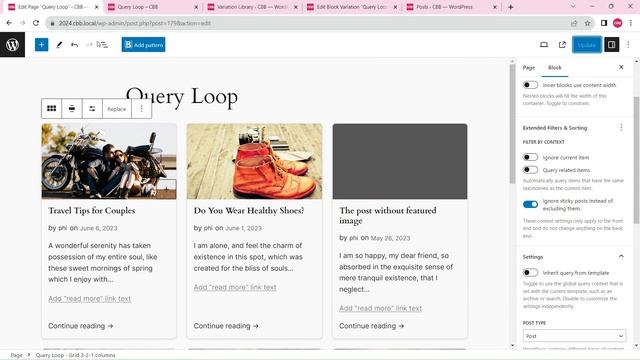
Task: Click Replace in the block toolbar
Action: (117, 109)
